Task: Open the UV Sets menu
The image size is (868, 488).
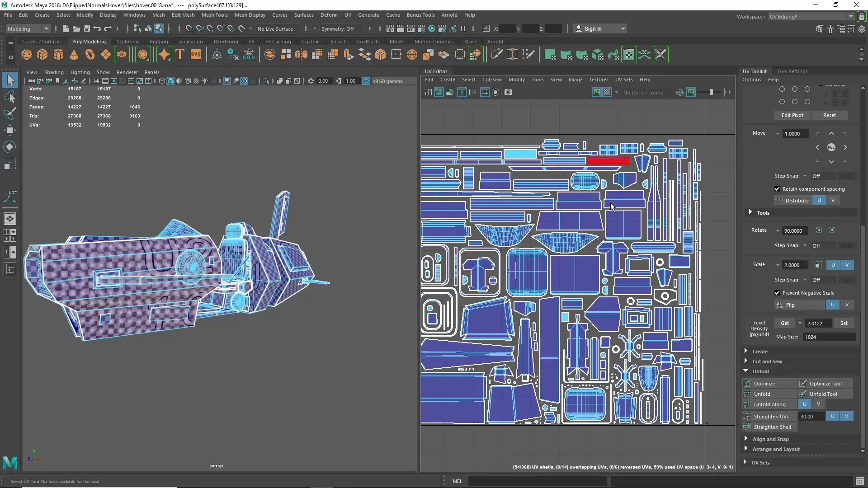Action: 623,79
